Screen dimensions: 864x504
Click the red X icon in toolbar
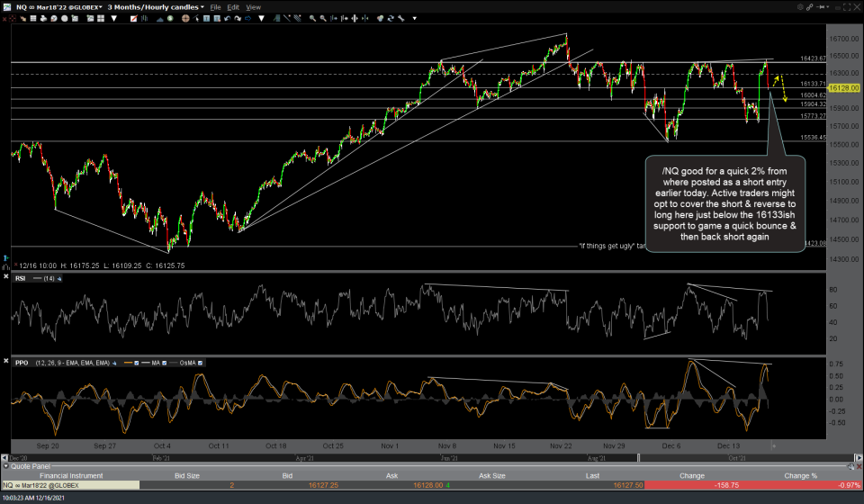[x=4, y=18]
